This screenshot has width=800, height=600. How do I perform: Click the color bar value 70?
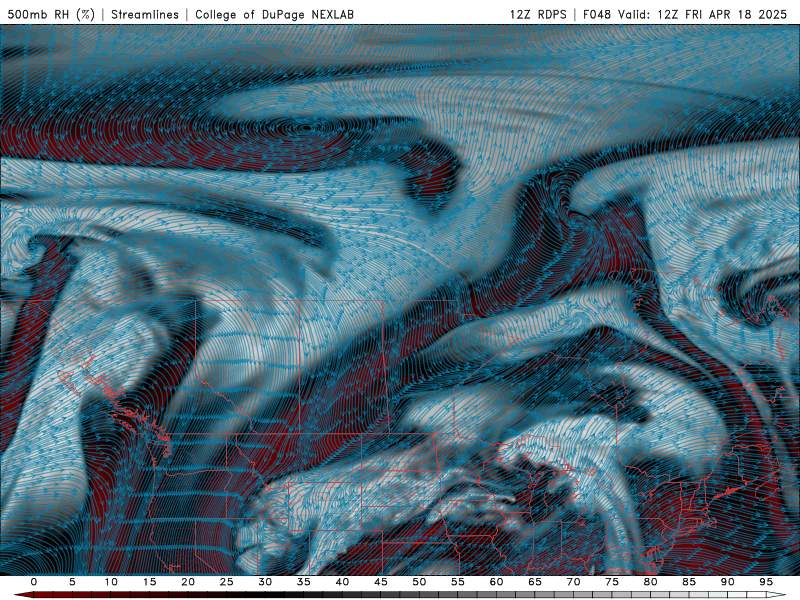click(x=573, y=582)
